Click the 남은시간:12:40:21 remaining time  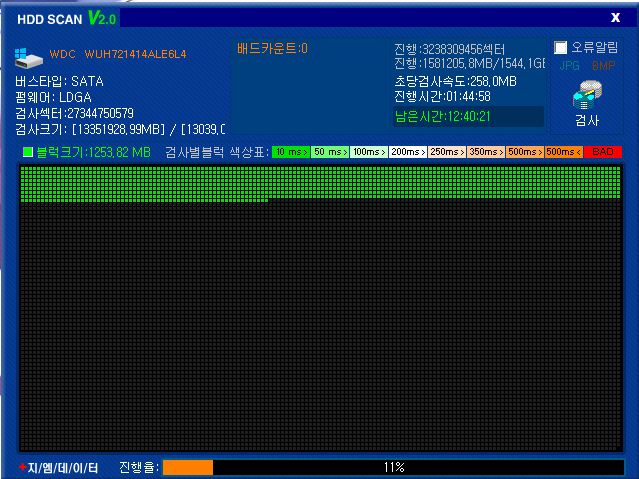(443, 117)
